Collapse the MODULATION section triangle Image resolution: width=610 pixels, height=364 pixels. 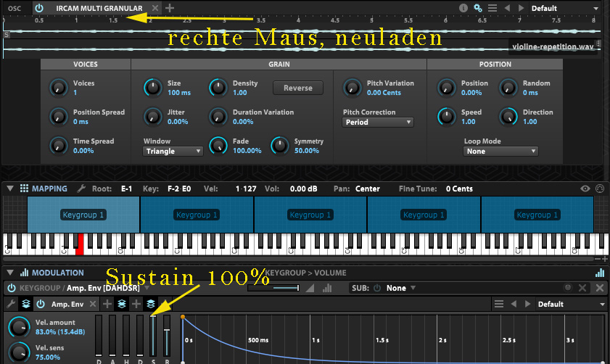click(10, 273)
